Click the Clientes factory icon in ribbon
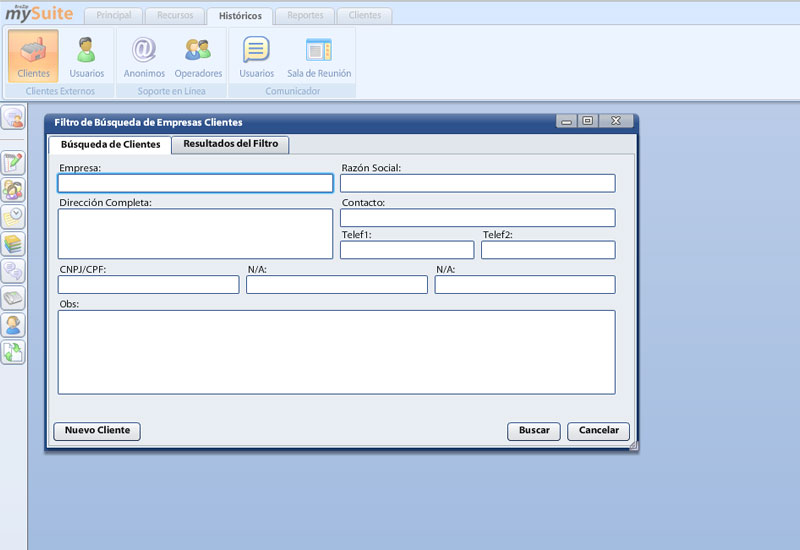 33,55
